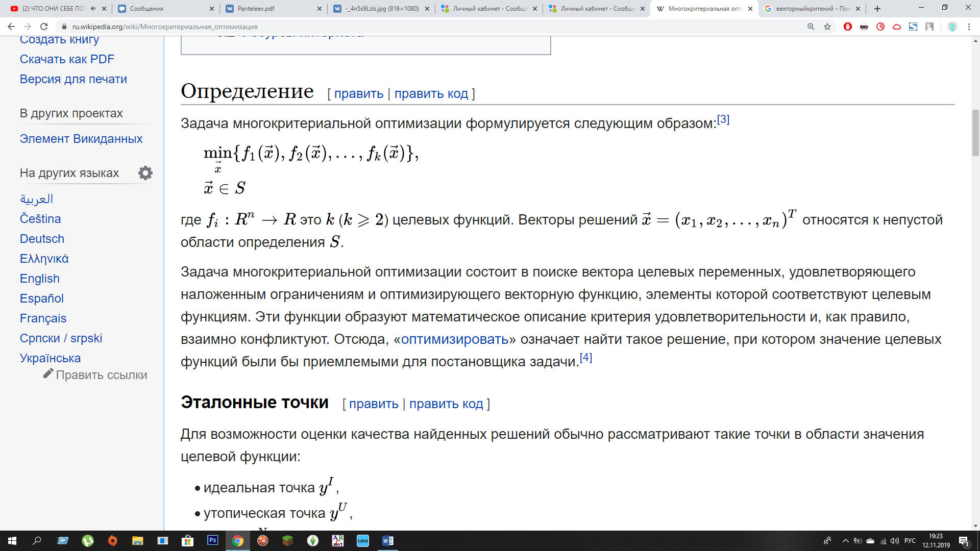The image size is (980, 551).
Task: Open the zoom magnifier in the address bar
Action: pyautogui.click(x=811, y=27)
